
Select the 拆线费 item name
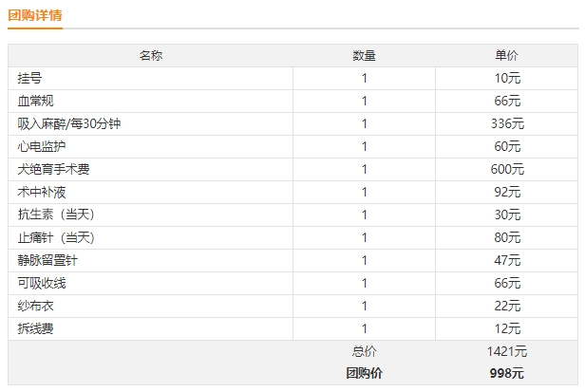tap(35, 328)
